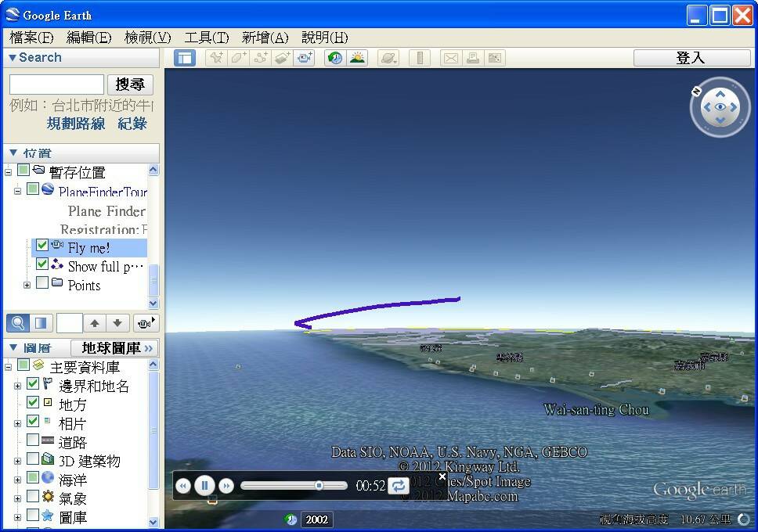This screenshot has width=758, height=532.
Task: Enable the 3D 建築物 layer checkbox
Action: point(33,458)
